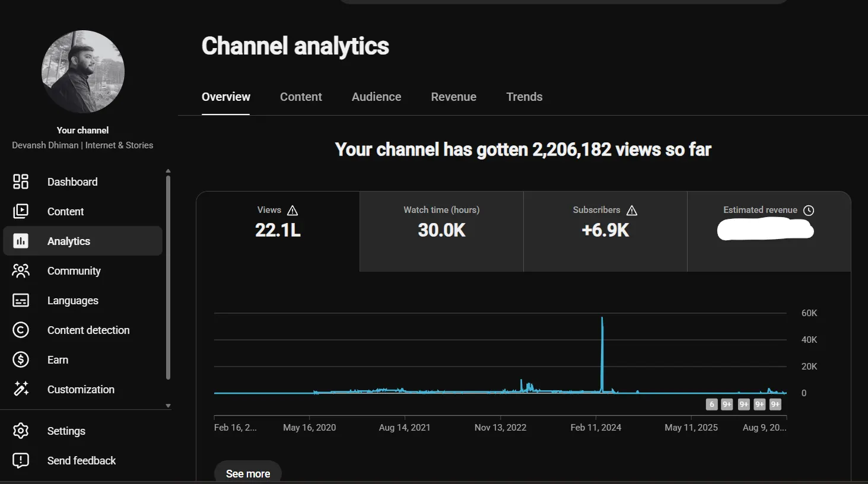The width and height of the screenshot is (868, 484).
Task: Select the Estimated revenue card
Action: click(x=769, y=231)
